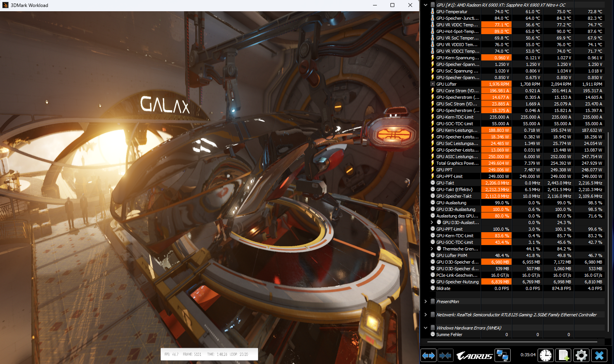Viewport: 614px width, 364px height.
Task: Click the circle icon beside Summe Fehler
Action: (432, 335)
